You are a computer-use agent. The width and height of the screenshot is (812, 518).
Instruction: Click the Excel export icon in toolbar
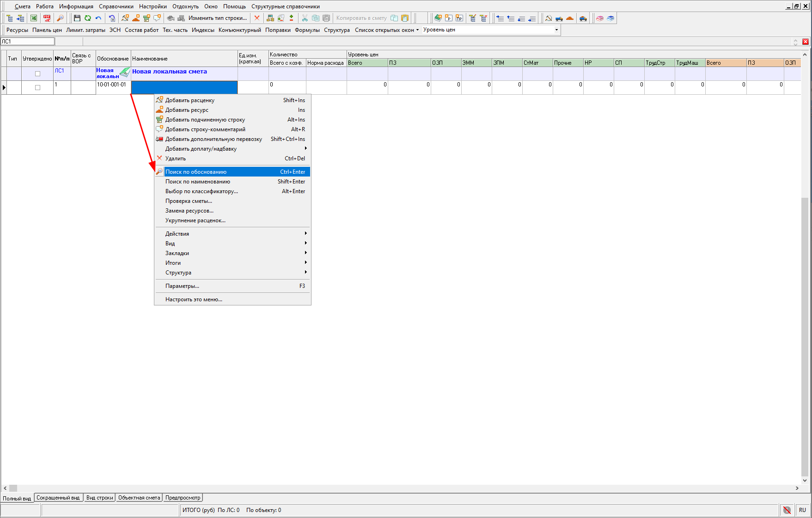coord(34,18)
